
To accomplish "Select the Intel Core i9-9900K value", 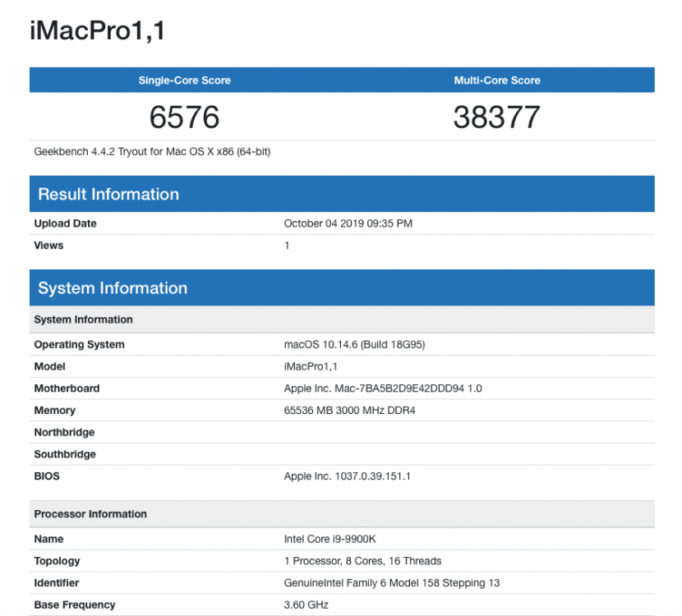I will point(329,539).
